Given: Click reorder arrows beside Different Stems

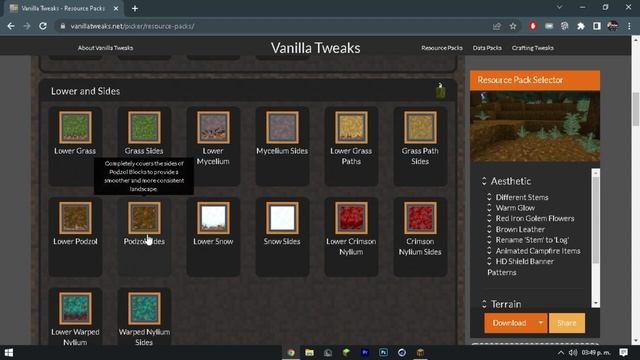Looking at the screenshot, I should (x=489, y=197).
